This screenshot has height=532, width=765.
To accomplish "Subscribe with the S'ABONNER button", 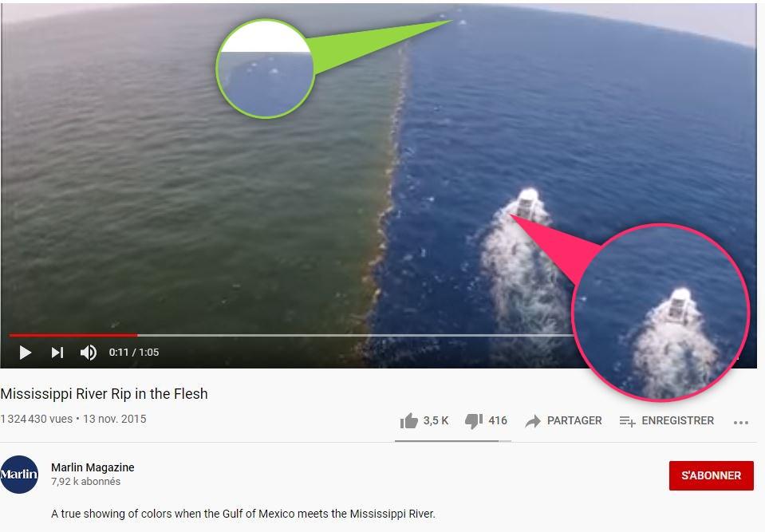I will (x=712, y=475).
